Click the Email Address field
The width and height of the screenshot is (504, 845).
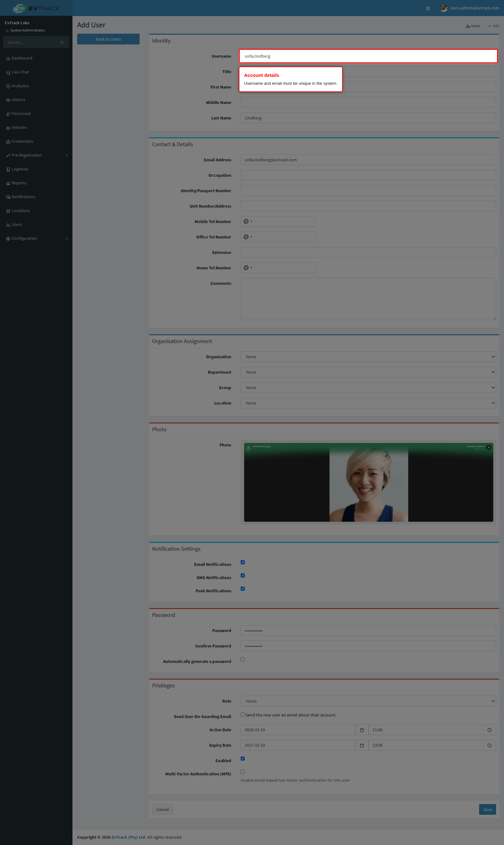pos(368,160)
